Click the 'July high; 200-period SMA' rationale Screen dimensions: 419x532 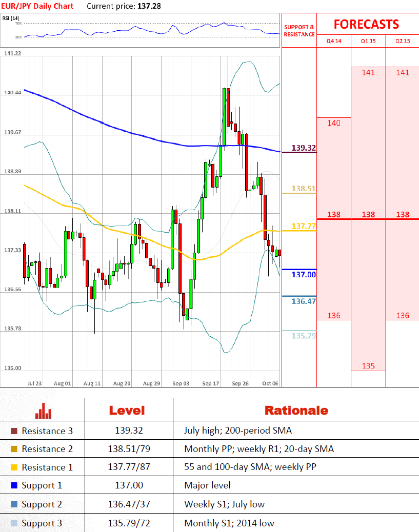point(238,431)
